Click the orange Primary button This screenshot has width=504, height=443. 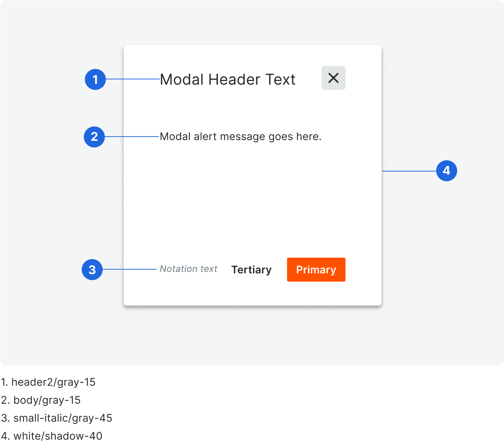316,270
